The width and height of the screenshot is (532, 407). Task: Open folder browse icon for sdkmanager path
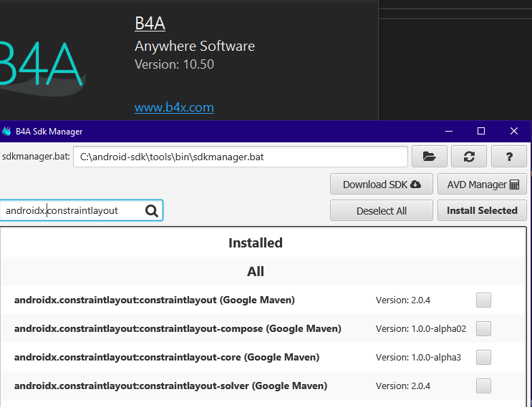tap(429, 157)
